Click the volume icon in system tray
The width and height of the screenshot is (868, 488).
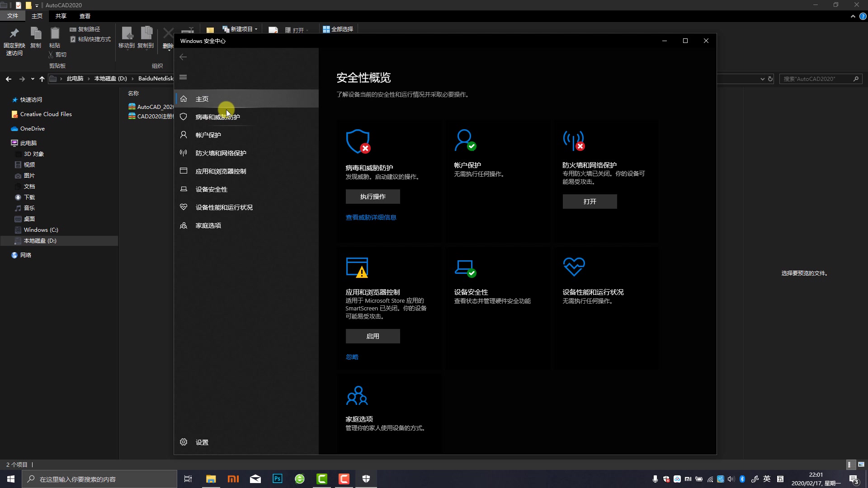click(731, 479)
